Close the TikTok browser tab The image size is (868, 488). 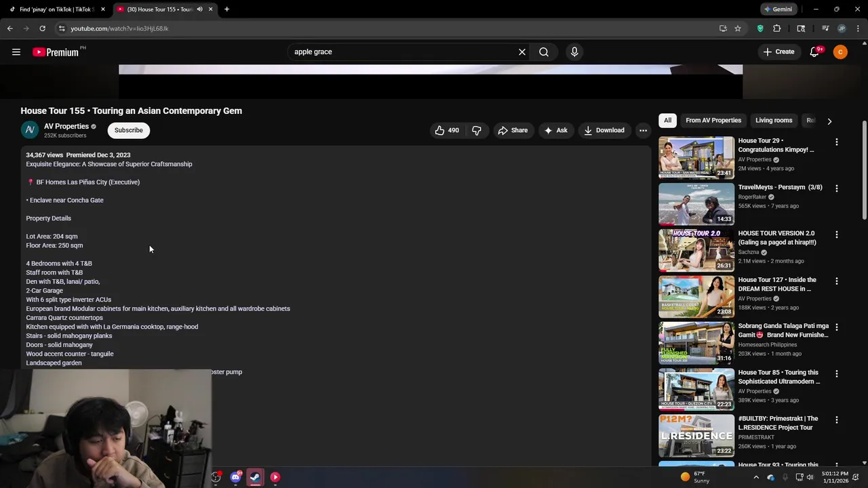(x=103, y=9)
